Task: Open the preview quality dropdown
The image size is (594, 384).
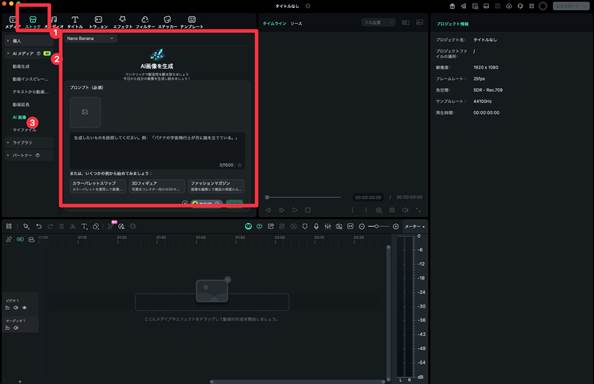Action: 378,23
